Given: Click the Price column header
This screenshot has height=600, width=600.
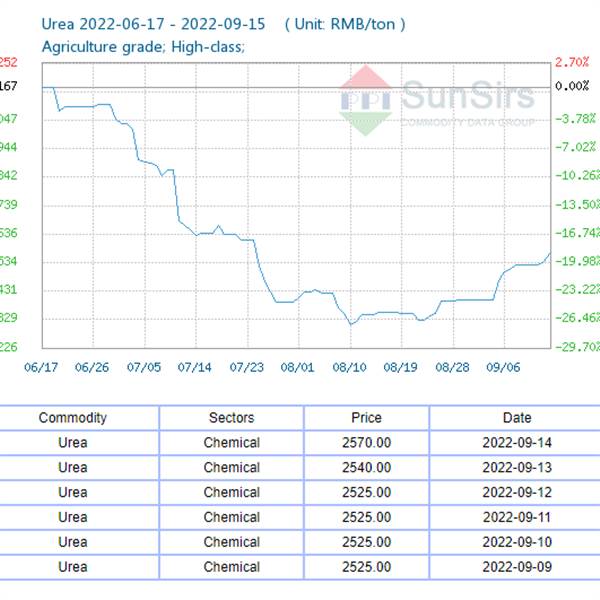Looking at the screenshot, I should point(366,417).
